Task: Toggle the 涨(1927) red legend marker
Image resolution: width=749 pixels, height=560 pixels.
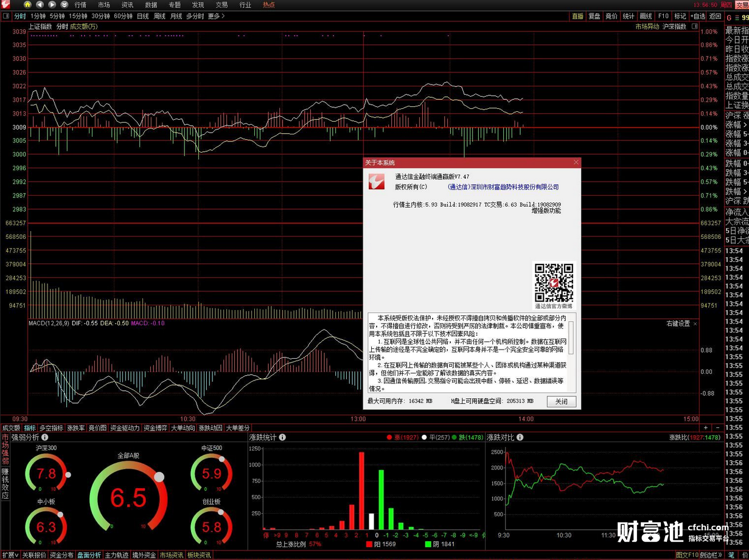Action: click(x=389, y=437)
